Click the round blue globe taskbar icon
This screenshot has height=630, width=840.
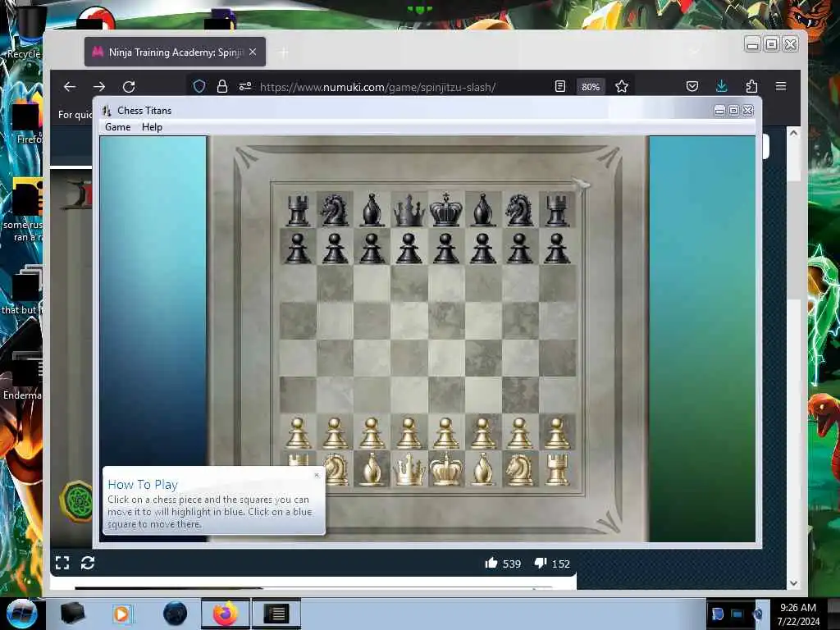tap(176, 614)
